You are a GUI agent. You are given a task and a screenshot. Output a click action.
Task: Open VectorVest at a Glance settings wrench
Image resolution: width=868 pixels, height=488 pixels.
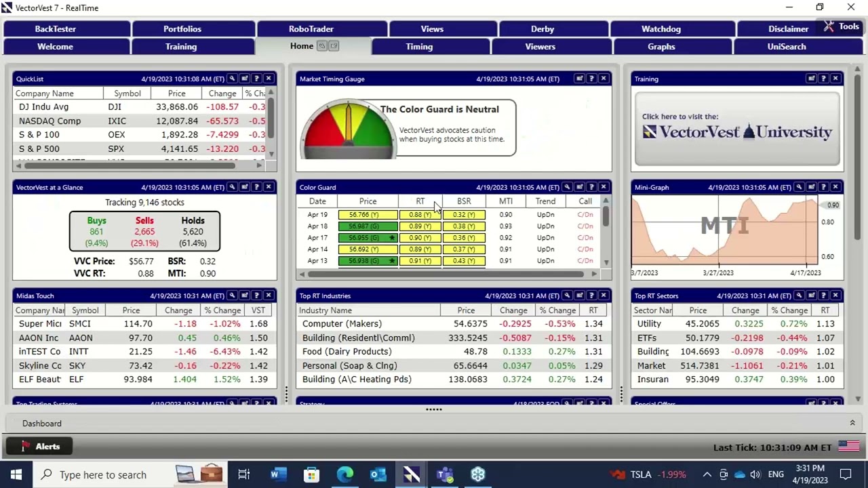pos(232,187)
